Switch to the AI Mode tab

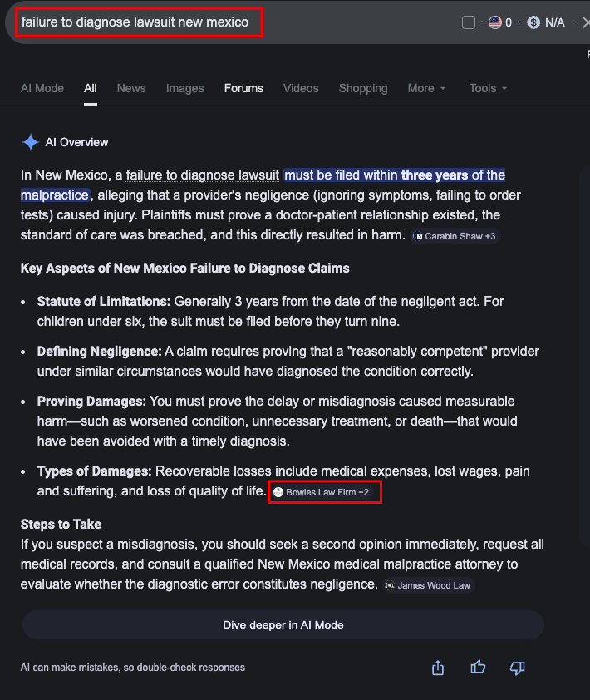point(42,88)
